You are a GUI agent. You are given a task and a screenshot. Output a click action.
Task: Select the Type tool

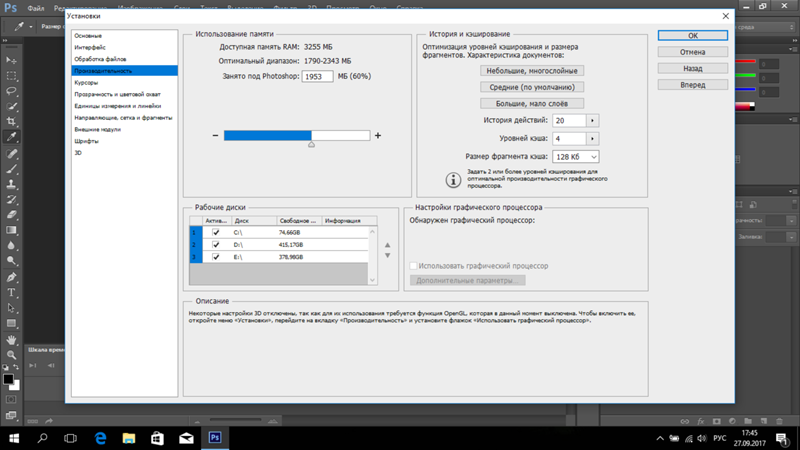[11, 293]
